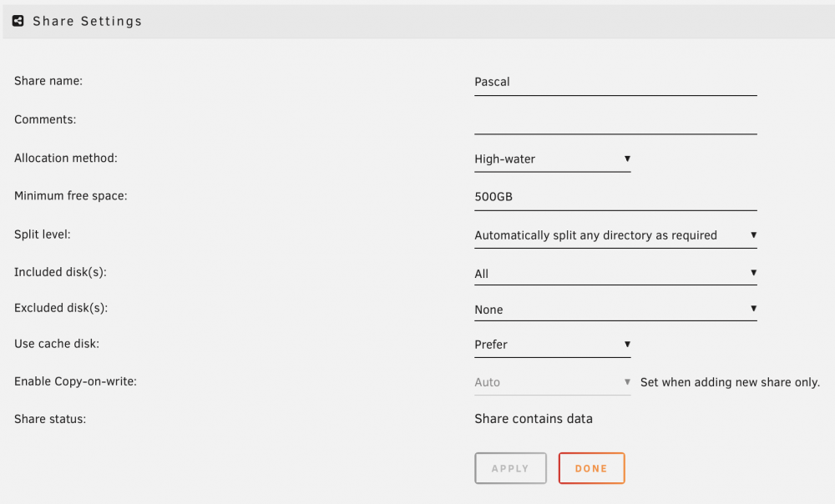Screen dimensions: 835x504
Task: Click the Share name field containing Pascal
Action: pyautogui.click(x=615, y=82)
